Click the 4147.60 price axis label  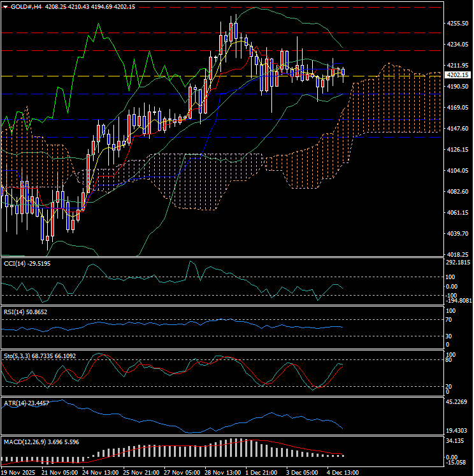coord(458,129)
